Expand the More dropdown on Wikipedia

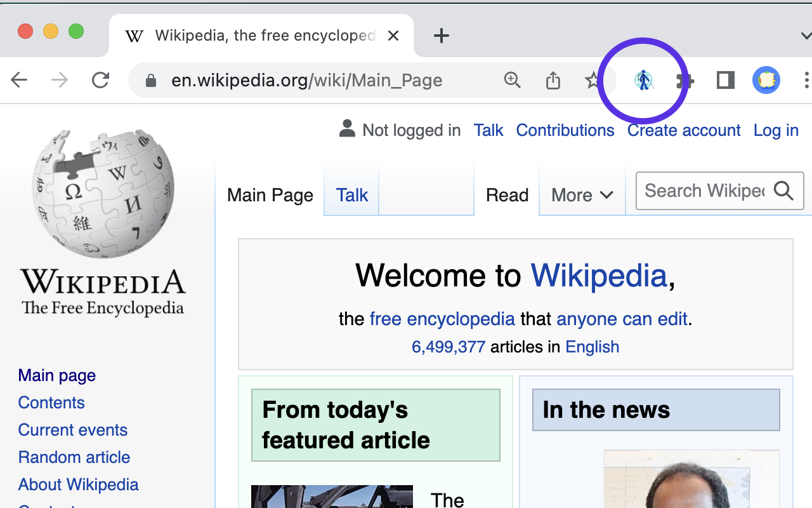(x=582, y=195)
